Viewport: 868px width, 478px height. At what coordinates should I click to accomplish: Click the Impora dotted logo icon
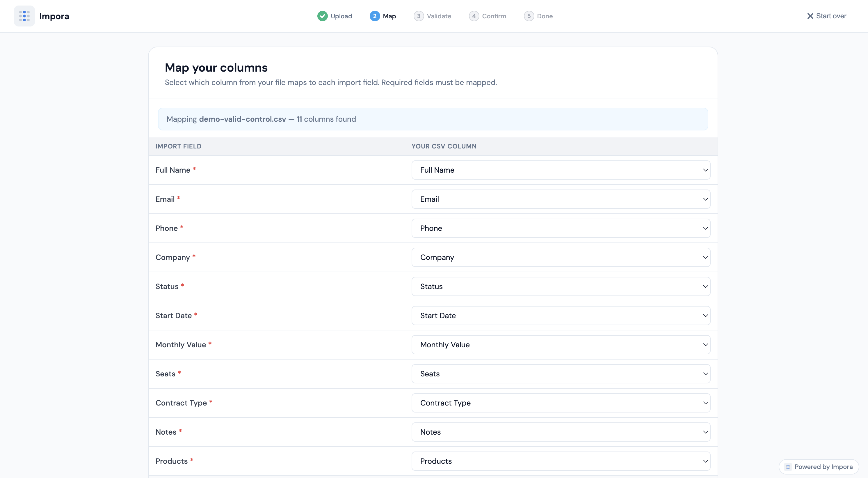(x=24, y=16)
